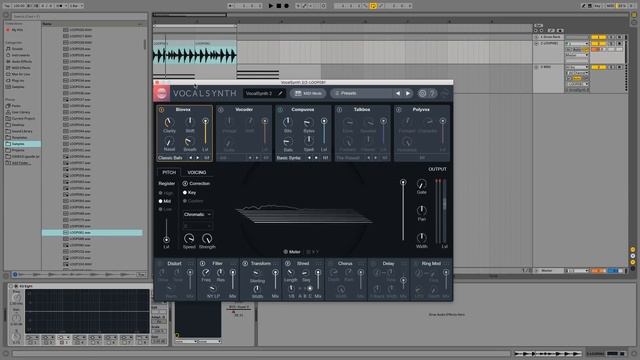640x360 pixels.
Task: Toggle pitch Correction power
Action: pyautogui.click(x=185, y=184)
